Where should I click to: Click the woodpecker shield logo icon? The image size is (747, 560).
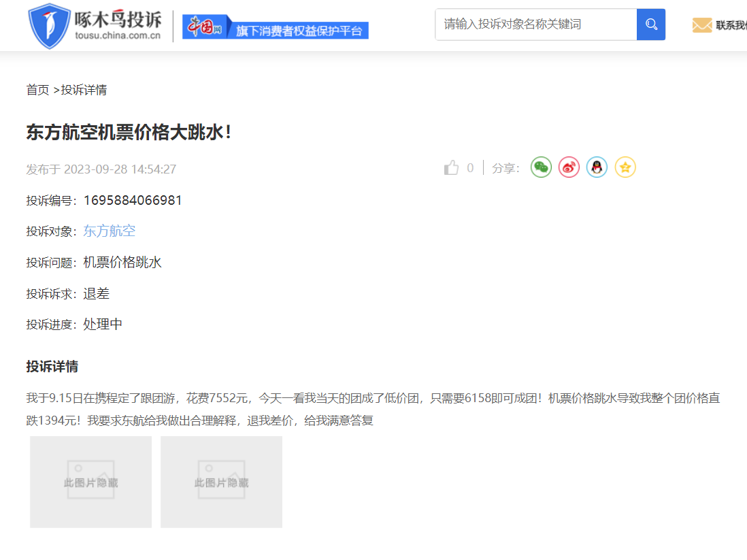point(49,25)
